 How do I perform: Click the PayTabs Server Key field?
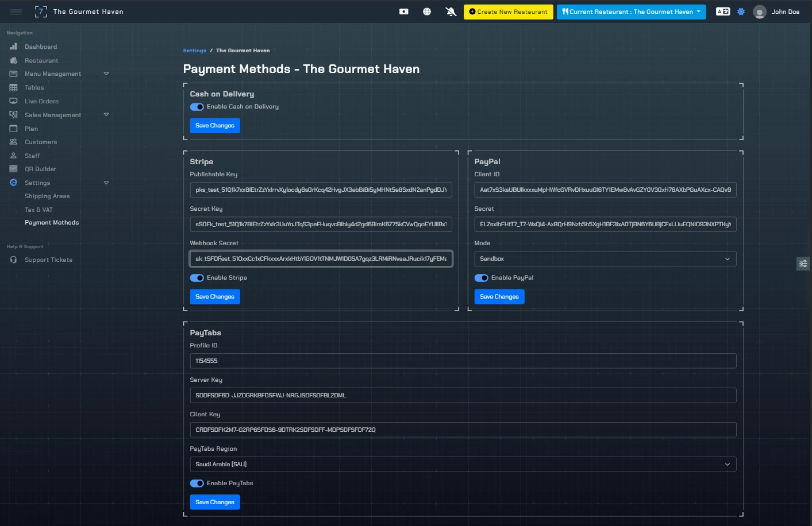pos(463,396)
